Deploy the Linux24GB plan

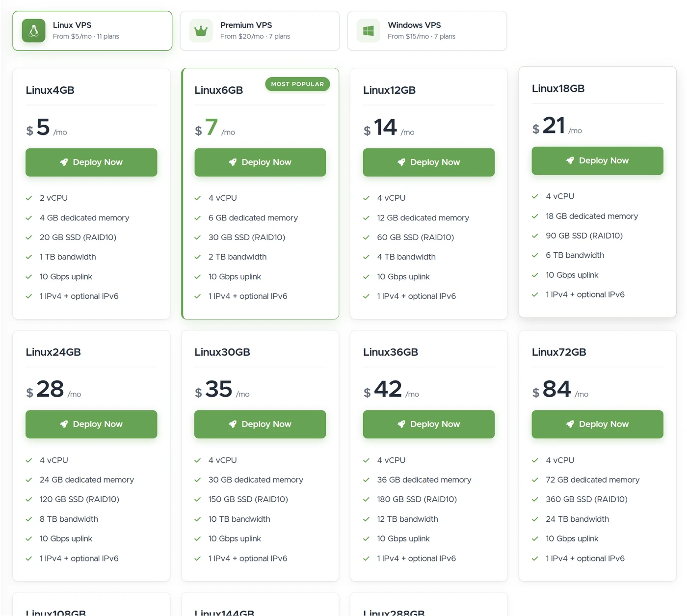click(x=91, y=425)
